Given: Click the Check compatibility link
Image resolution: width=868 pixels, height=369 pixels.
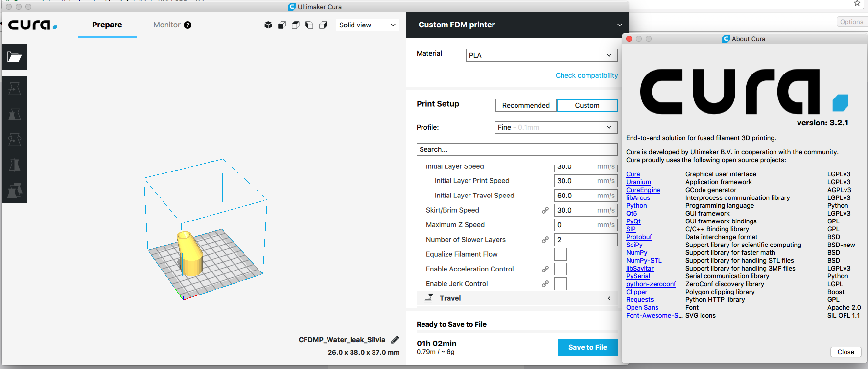Looking at the screenshot, I should [586, 75].
